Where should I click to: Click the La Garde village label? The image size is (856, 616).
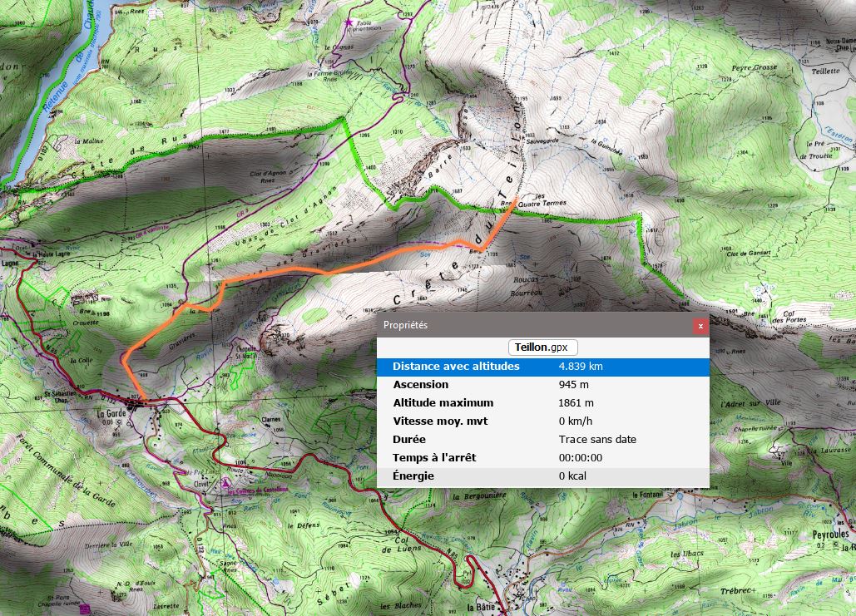tap(111, 413)
